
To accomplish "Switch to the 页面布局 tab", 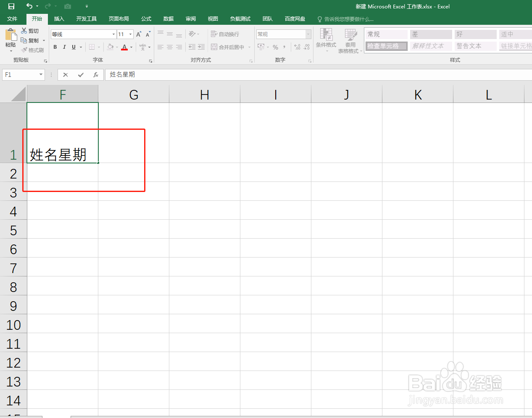I will (x=119, y=19).
